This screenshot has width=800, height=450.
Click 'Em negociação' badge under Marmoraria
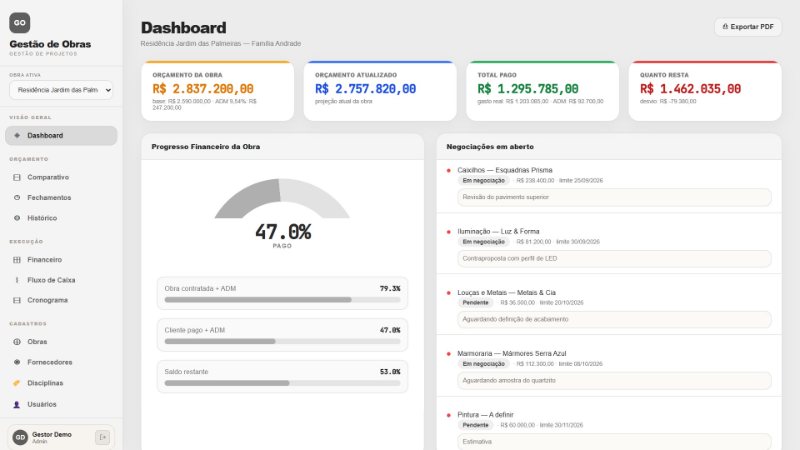[x=483, y=364]
